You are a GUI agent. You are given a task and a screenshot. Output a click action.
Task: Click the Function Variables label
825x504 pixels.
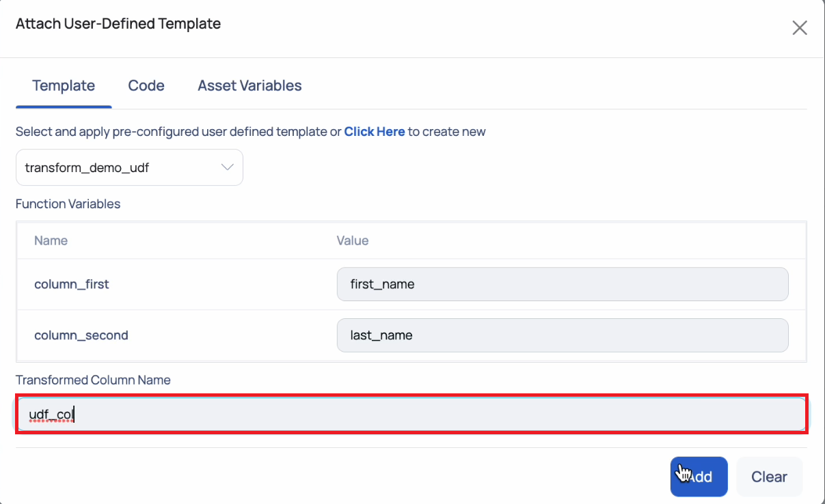tap(68, 204)
